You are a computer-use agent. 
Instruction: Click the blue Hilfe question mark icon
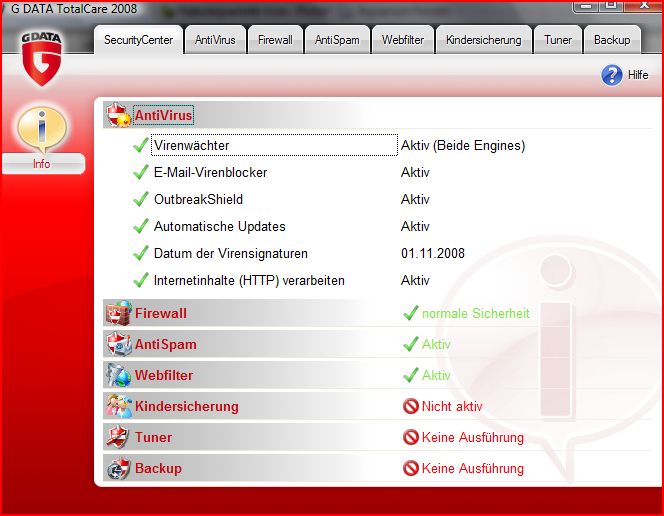pyautogui.click(x=611, y=75)
